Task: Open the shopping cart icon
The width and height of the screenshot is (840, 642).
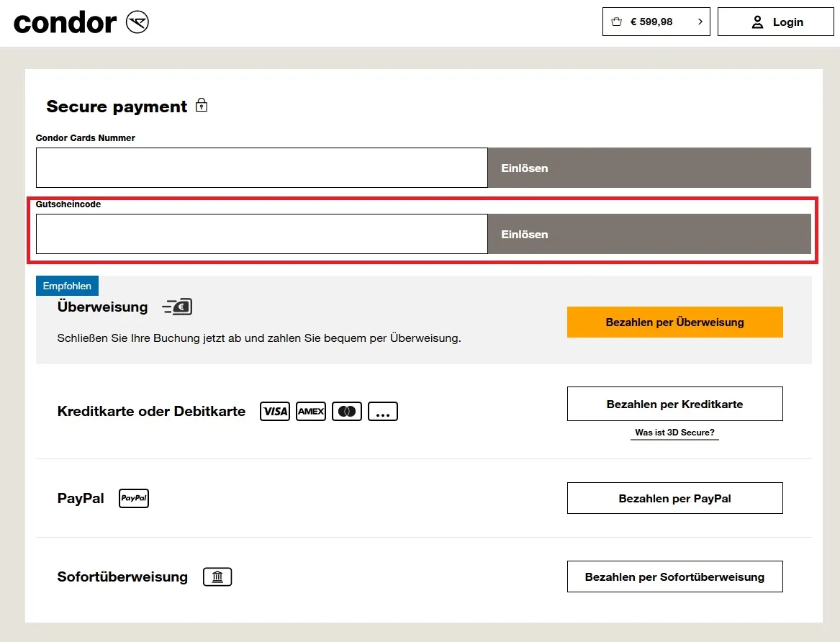Action: point(616,22)
